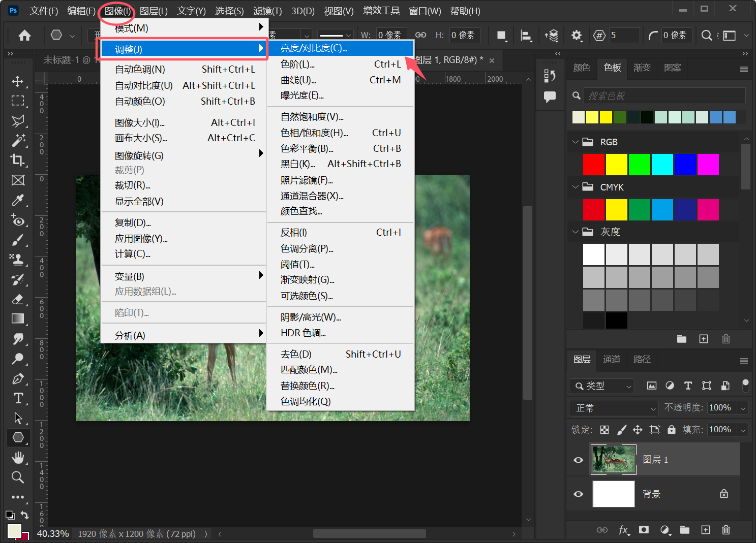
Task: Pick the cyan swatch in RGB group
Action: [x=662, y=165]
